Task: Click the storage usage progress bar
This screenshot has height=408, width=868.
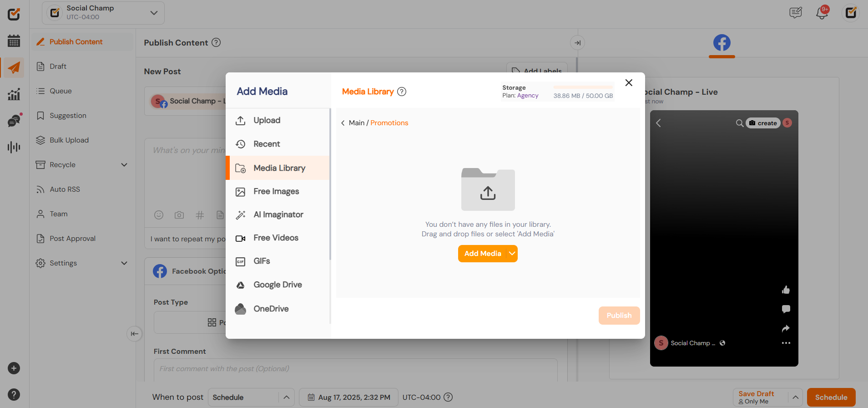Action: [583, 87]
